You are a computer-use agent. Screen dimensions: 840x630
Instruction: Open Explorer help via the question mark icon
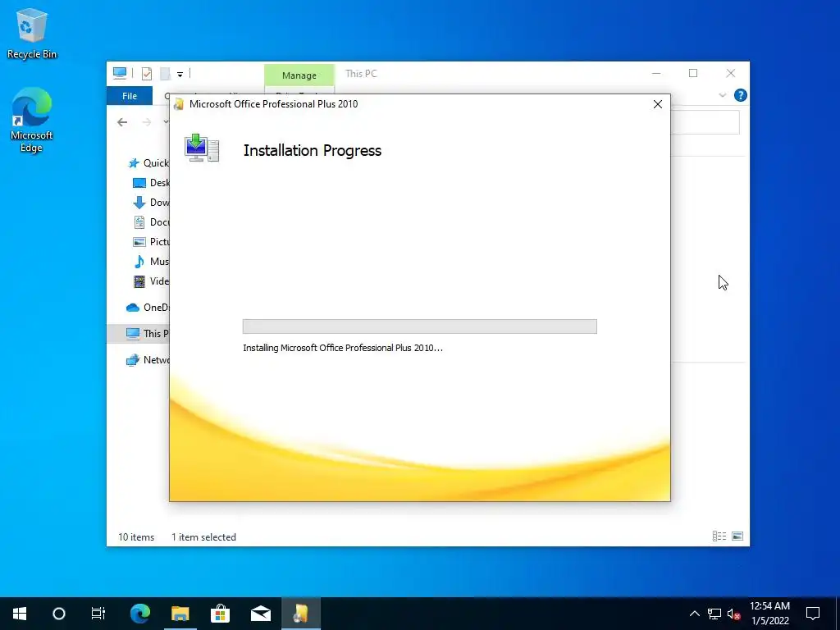741,95
